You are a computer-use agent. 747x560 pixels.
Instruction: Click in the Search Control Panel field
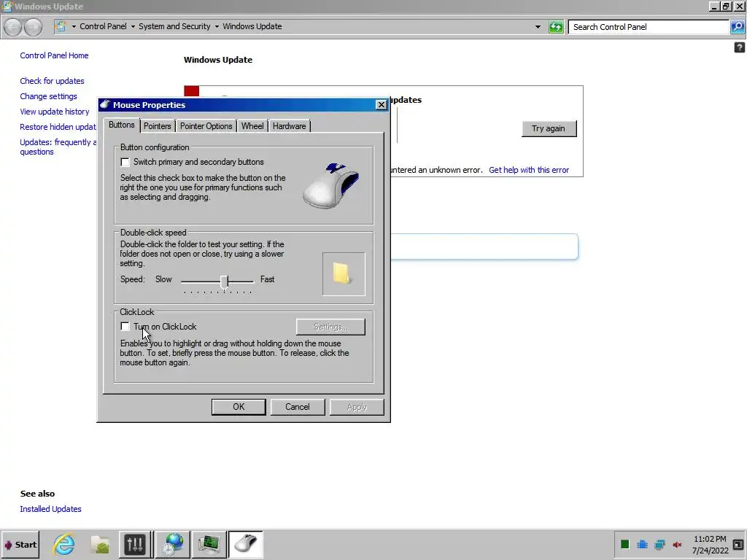[x=649, y=27]
